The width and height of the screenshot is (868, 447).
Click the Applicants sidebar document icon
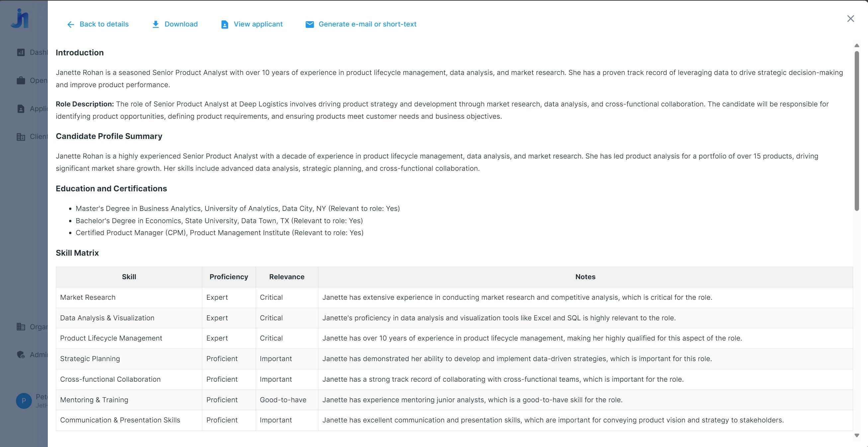pos(21,109)
